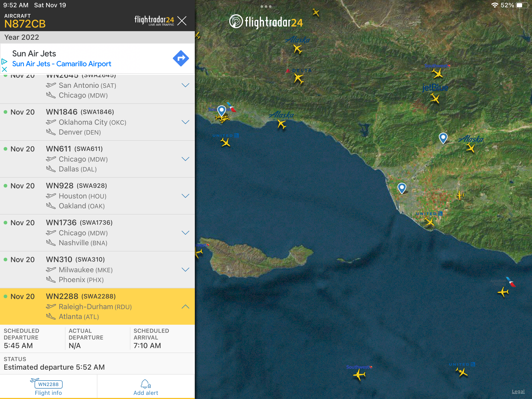Viewport: 532px width, 399px height.
Task: Expand the San Antonio to Chicago flight row
Action: (185, 85)
